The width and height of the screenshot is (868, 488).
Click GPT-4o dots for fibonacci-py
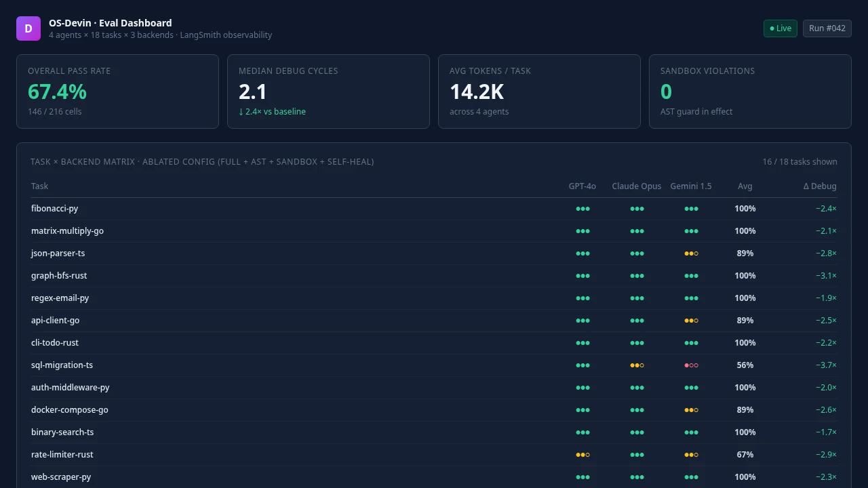(x=583, y=209)
